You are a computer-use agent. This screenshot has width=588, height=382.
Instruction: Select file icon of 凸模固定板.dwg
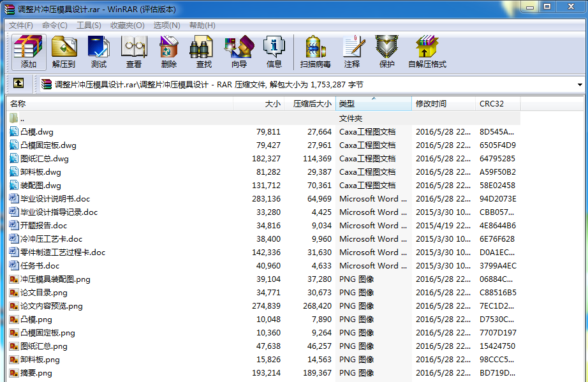(x=14, y=145)
